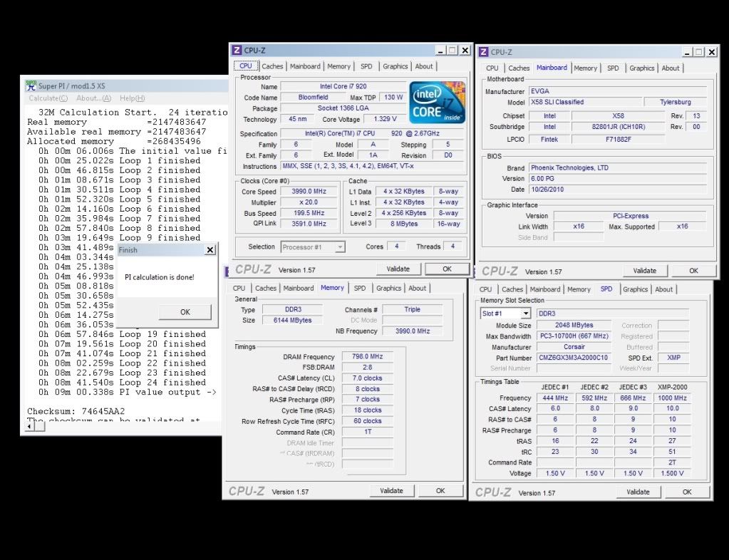This screenshot has width=729, height=560.
Task: Click Validate in the SPD window
Action: [638, 492]
